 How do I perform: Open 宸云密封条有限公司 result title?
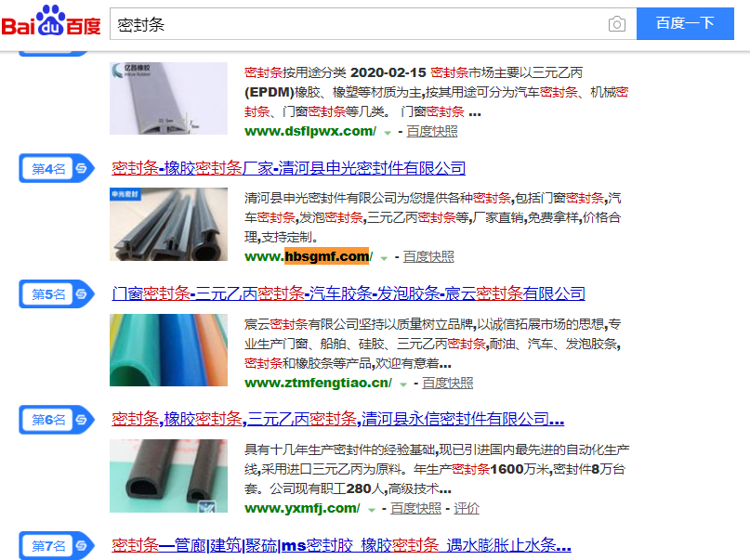pos(349,293)
